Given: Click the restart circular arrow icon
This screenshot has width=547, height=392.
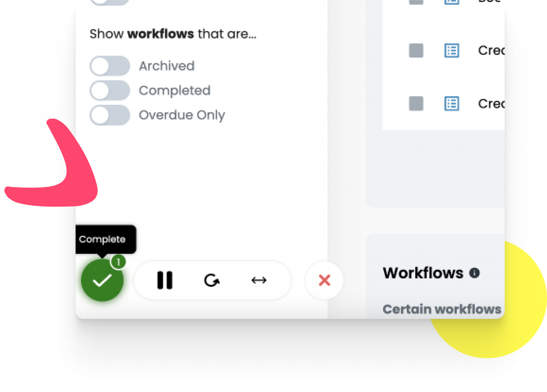Looking at the screenshot, I should click(x=212, y=280).
